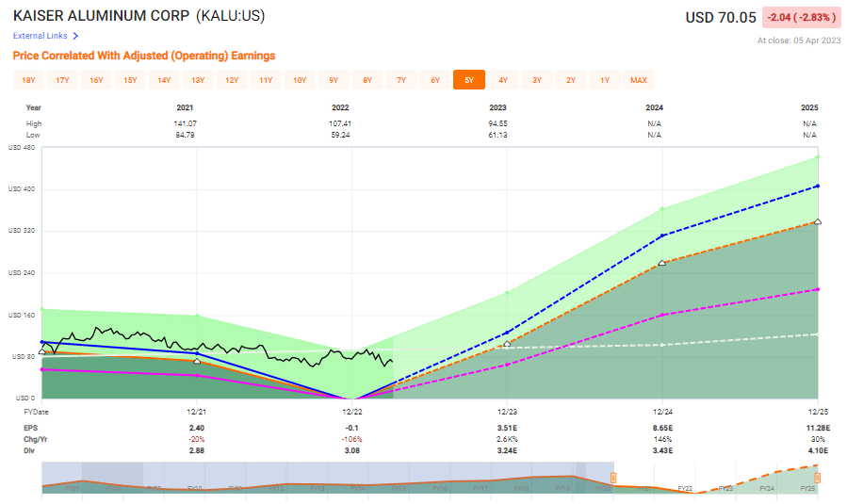The height and width of the screenshot is (504, 847).
Task: Select the 14Y time range tab
Action: point(164,80)
